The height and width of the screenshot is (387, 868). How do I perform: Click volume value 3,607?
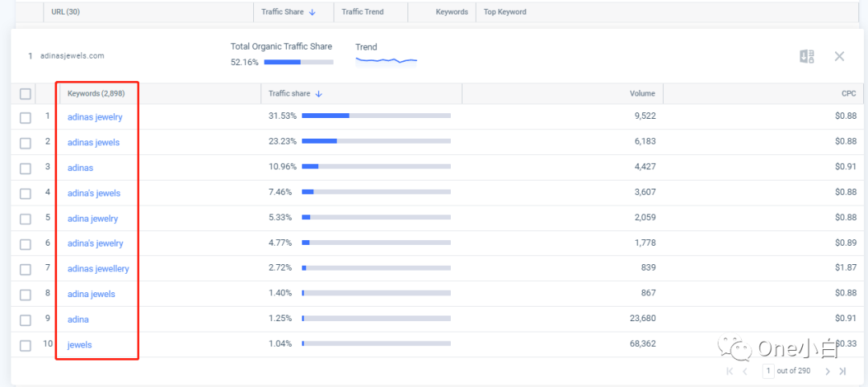(x=645, y=192)
